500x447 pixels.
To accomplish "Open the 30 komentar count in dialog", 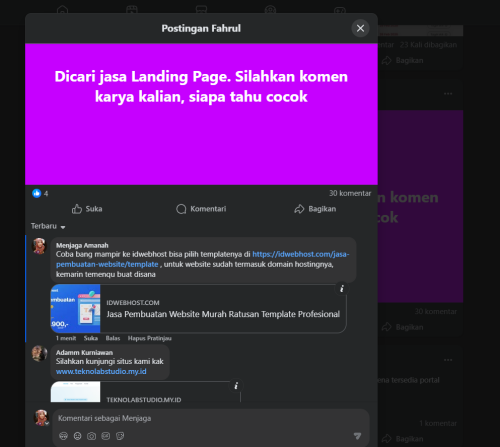I will (x=350, y=193).
